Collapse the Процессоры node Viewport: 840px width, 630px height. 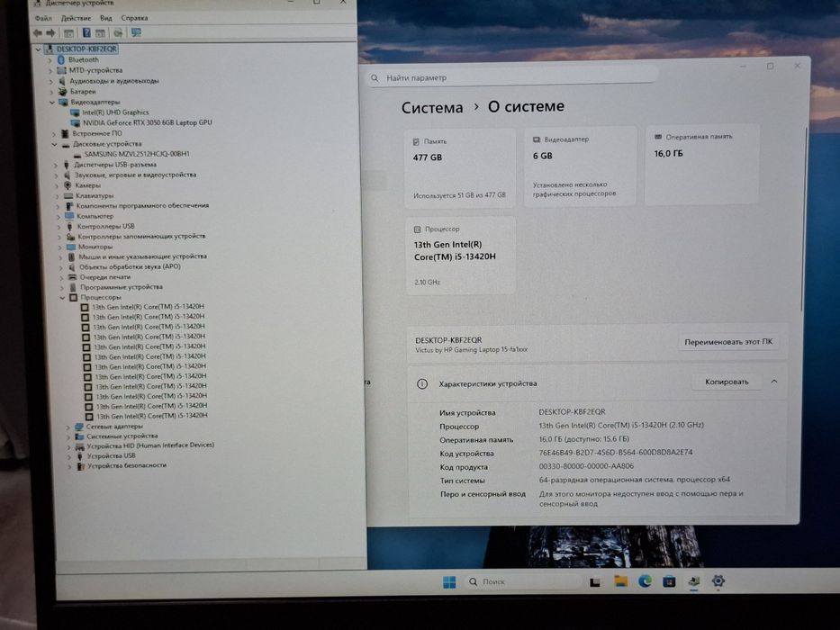[62, 297]
